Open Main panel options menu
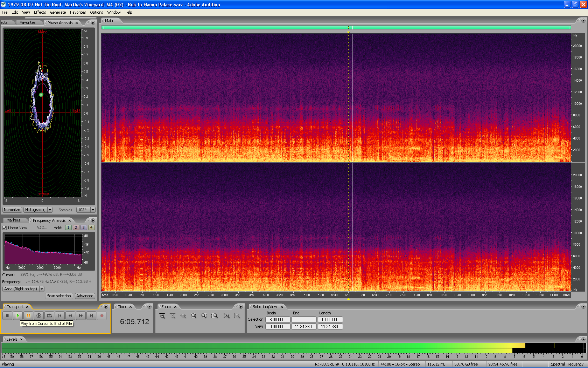 (583, 21)
